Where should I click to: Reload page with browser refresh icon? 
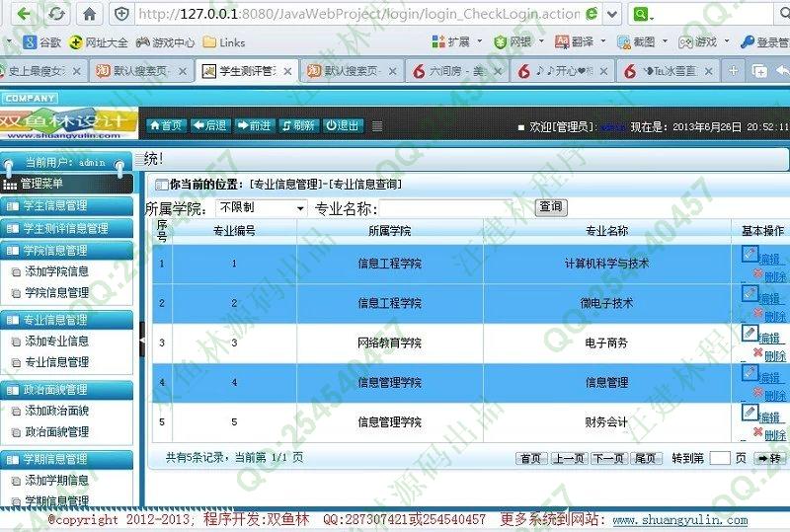point(56,14)
